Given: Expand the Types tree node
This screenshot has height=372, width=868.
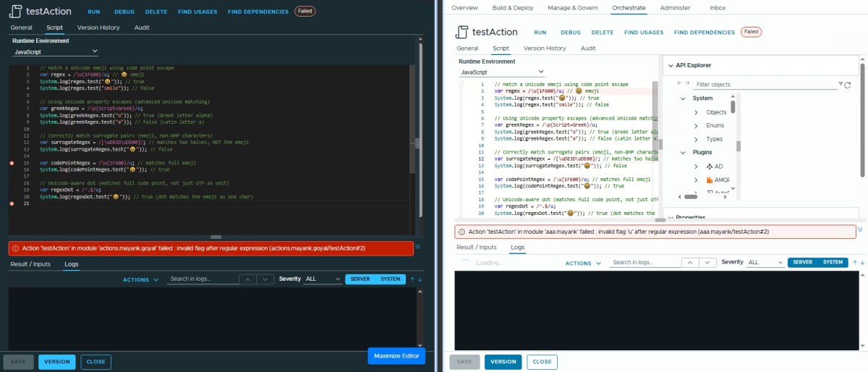Looking at the screenshot, I should pyautogui.click(x=696, y=139).
